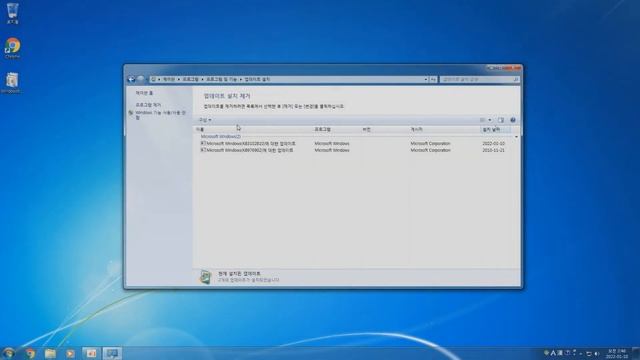Open the Recycle Bin desktop icon
Screen dimensions: 640x360
12,13
